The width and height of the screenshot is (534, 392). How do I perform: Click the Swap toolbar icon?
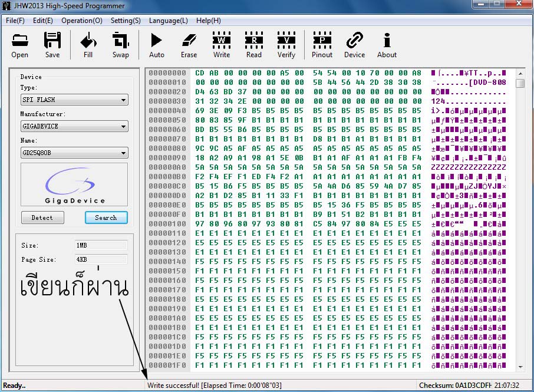pyautogui.click(x=121, y=44)
